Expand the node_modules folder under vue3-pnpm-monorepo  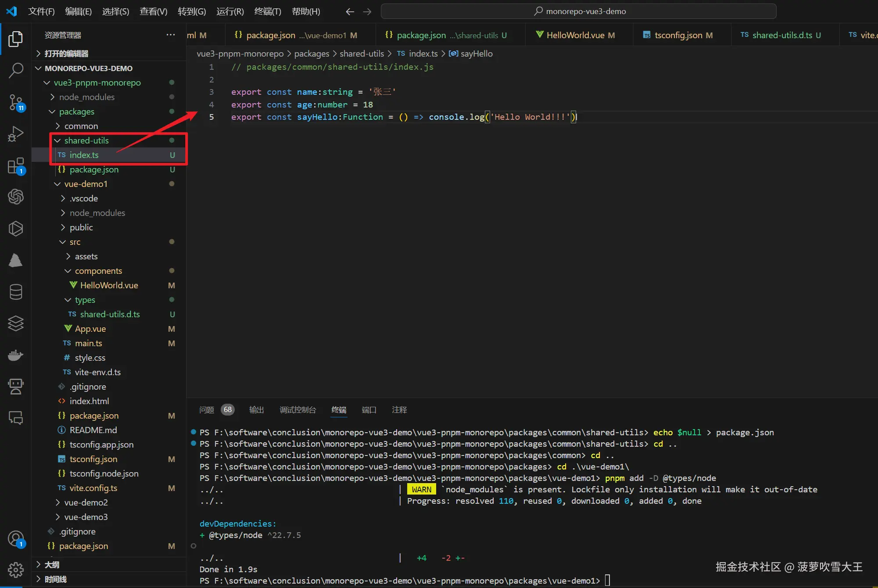click(86, 97)
